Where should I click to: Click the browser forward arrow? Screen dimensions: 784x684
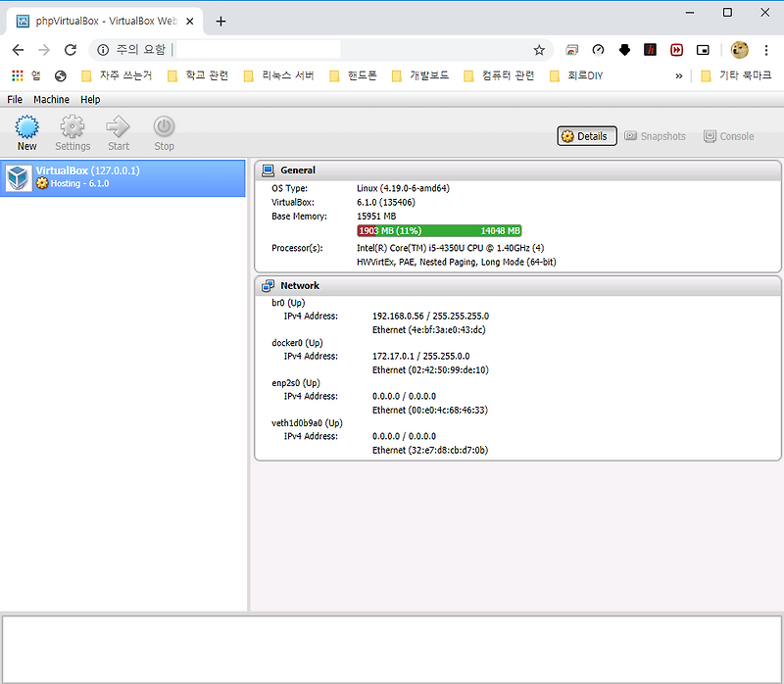(44, 50)
